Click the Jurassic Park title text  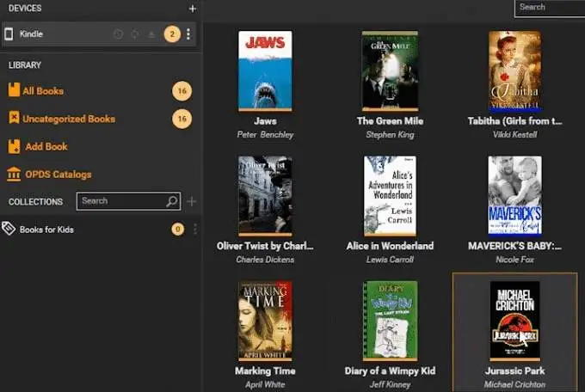click(514, 371)
